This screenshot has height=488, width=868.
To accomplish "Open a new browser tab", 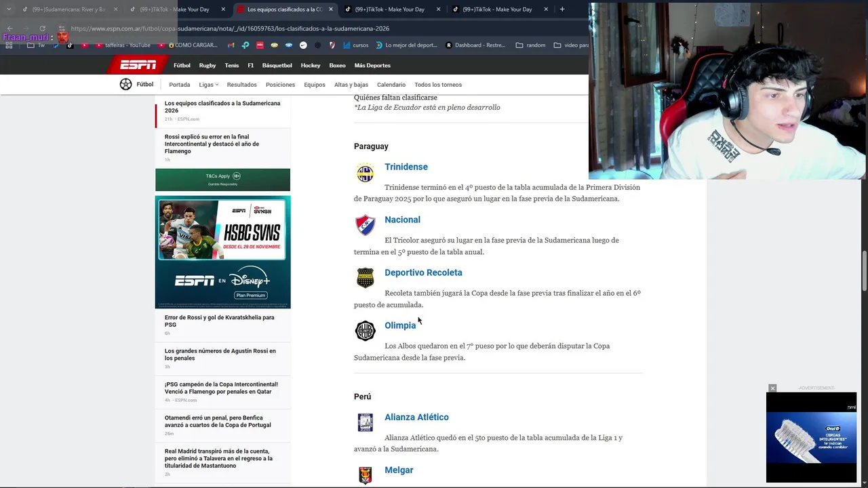I will (562, 9).
